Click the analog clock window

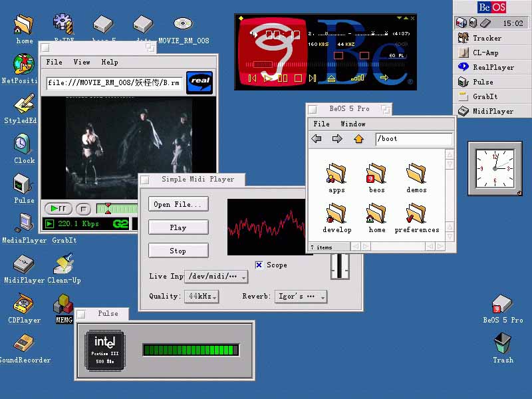click(495, 169)
